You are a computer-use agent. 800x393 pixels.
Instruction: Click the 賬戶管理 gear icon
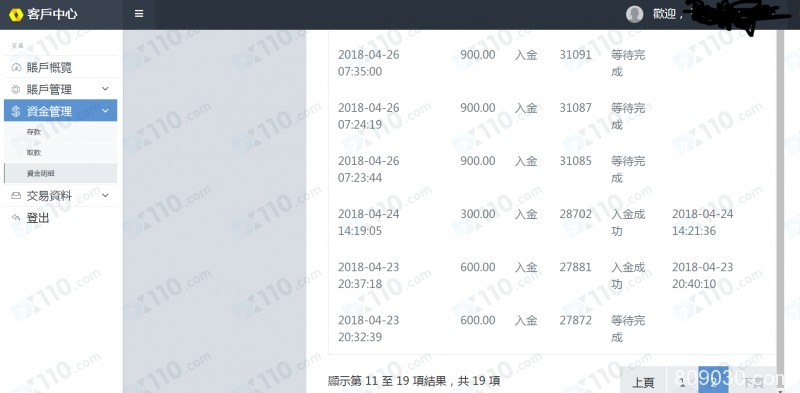pyautogui.click(x=16, y=89)
